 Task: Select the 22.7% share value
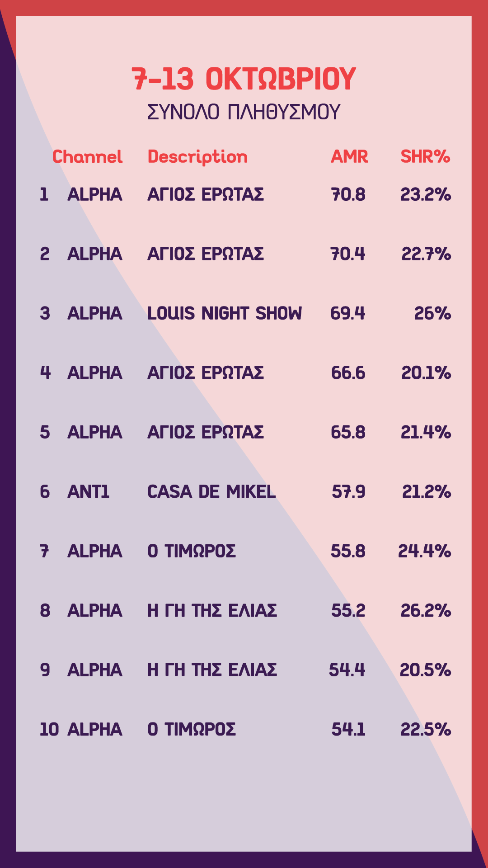coord(426,254)
